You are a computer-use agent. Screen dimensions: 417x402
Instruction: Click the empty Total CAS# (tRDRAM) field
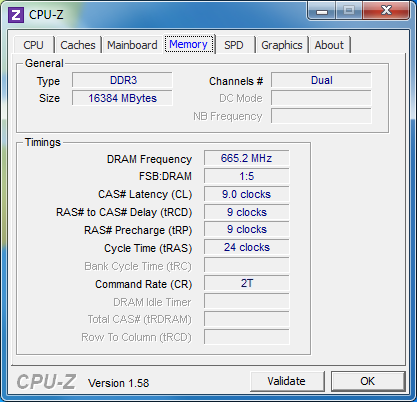[247, 319]
